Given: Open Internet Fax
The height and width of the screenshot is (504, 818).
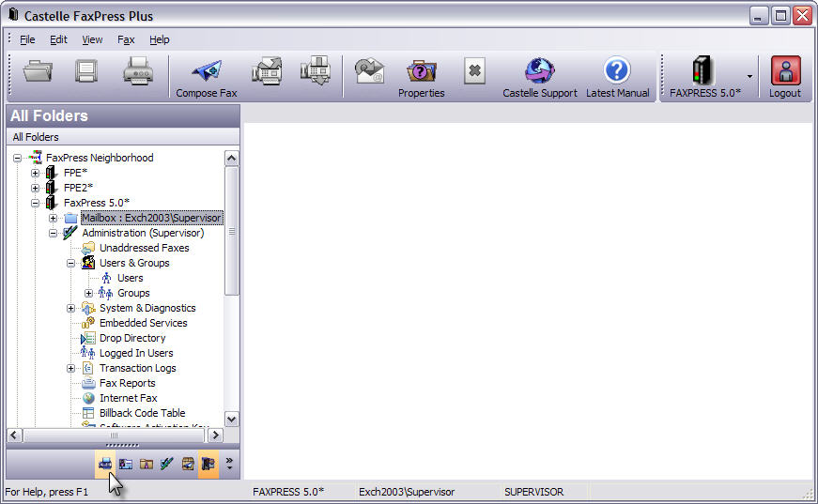Looking at the screenshot, I should 129,398.
